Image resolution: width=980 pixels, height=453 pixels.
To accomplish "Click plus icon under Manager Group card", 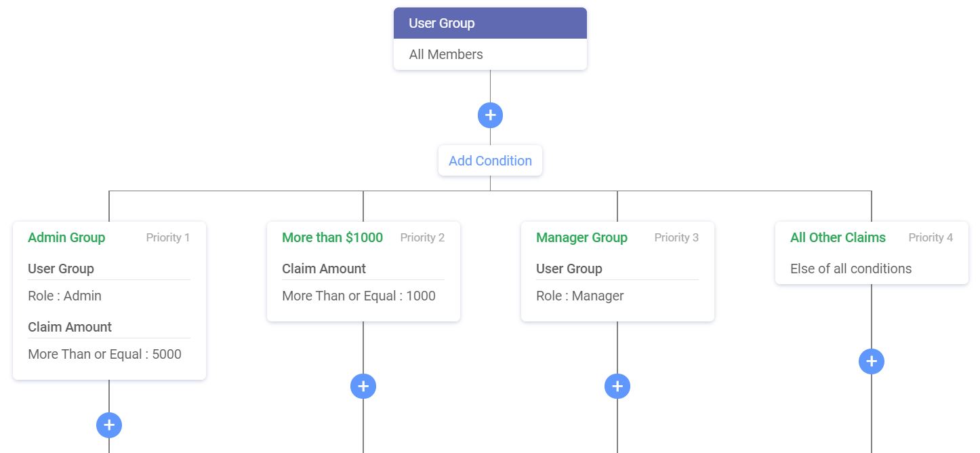I will 617,387.
